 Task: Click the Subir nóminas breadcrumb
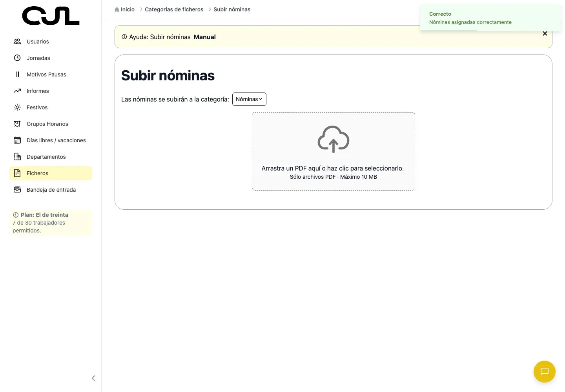[x=232, y=9]
